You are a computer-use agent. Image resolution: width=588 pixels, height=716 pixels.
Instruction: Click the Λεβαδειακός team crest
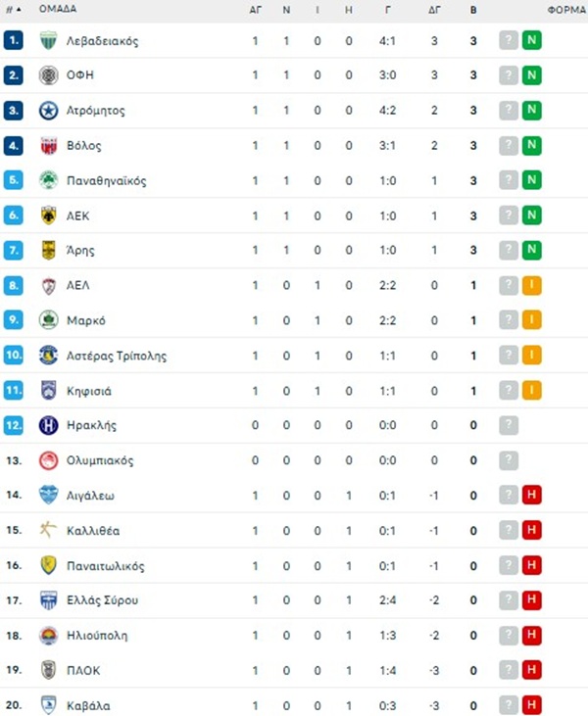(x=48, y=40)
